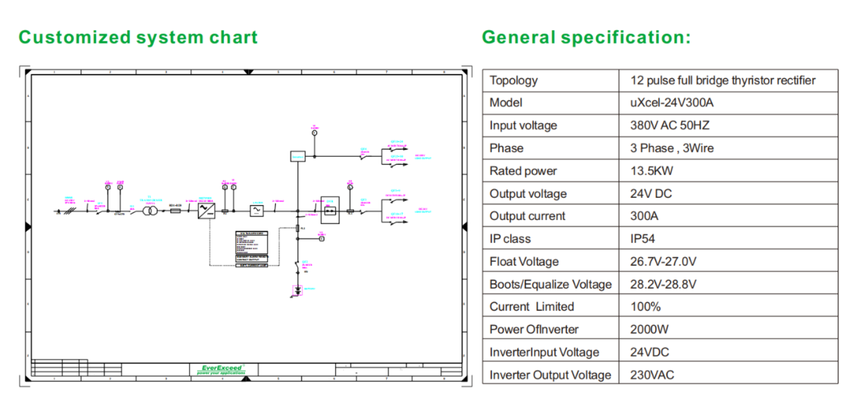Click the top center triangle marker on the frame

pyautogui.click(x=248, y=72)
